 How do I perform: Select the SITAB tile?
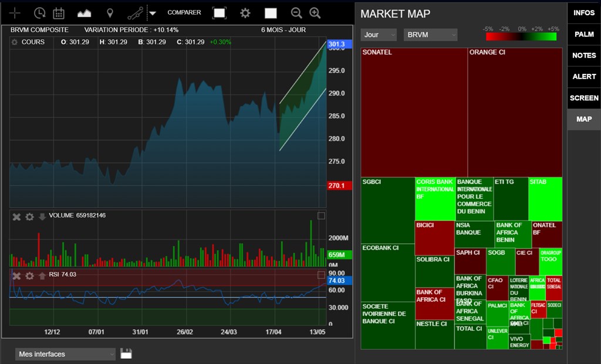point(545,199)
